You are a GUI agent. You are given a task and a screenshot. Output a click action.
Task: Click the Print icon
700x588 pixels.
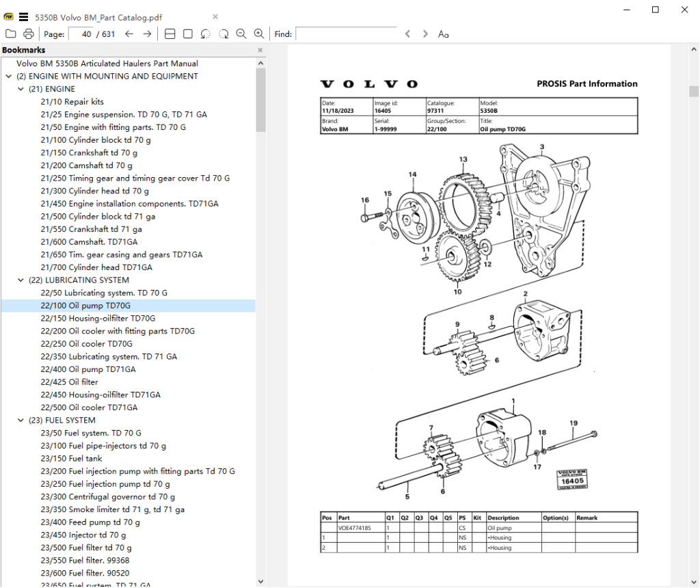(28, 34)
